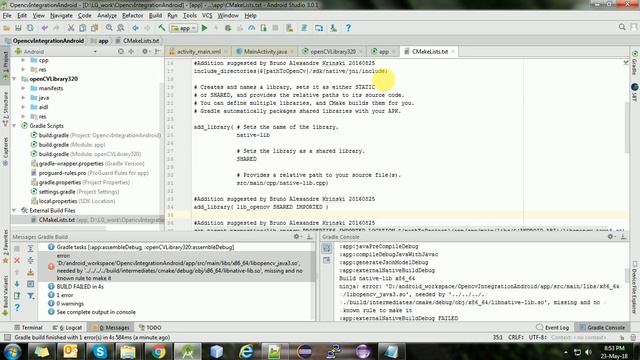
Task: Open Messages panel help question mark
Action: (x=17, y=307)
